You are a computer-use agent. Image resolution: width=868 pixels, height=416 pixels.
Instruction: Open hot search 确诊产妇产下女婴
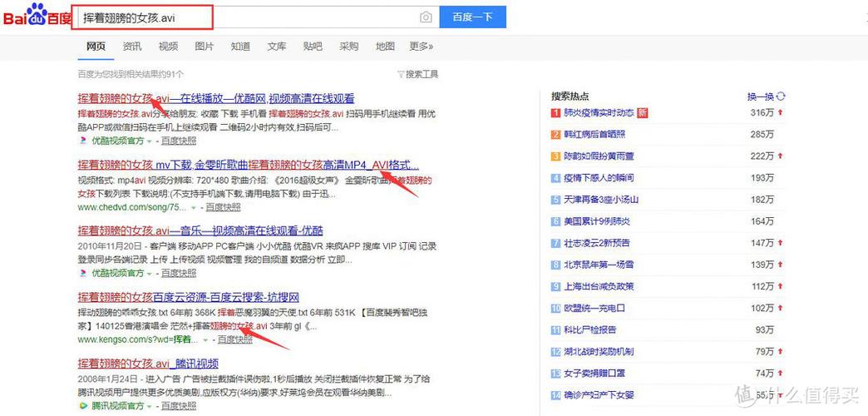[599, 395]
